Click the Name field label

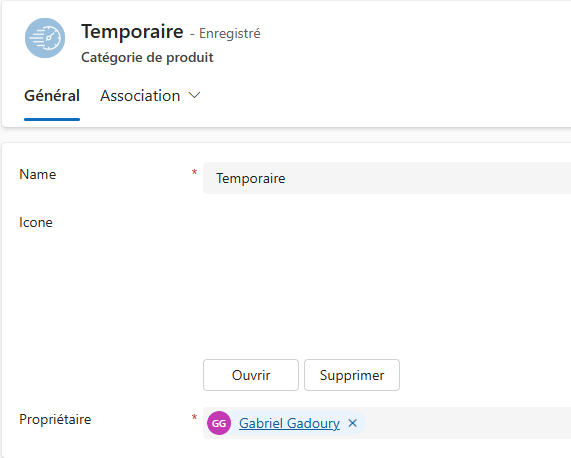(x=38, y=174)
